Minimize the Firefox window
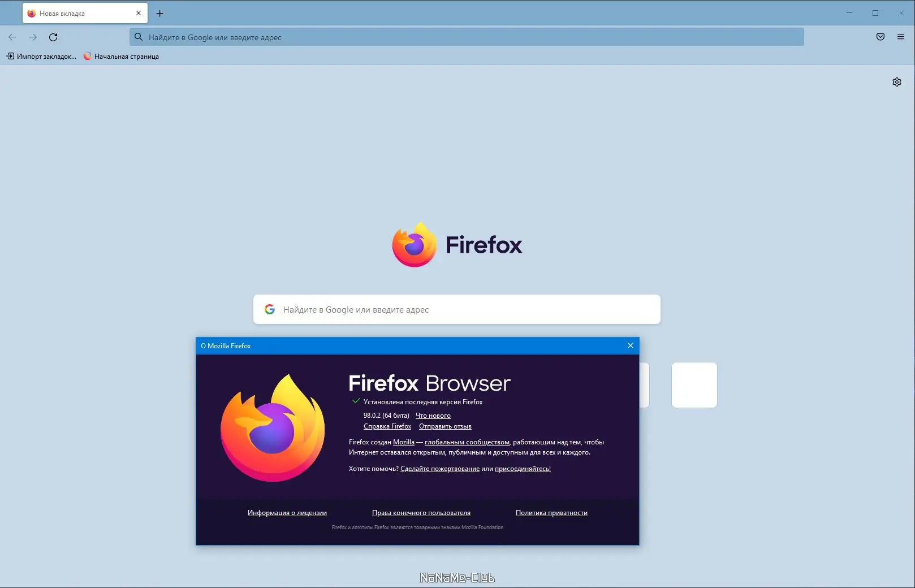 point(849,13)
